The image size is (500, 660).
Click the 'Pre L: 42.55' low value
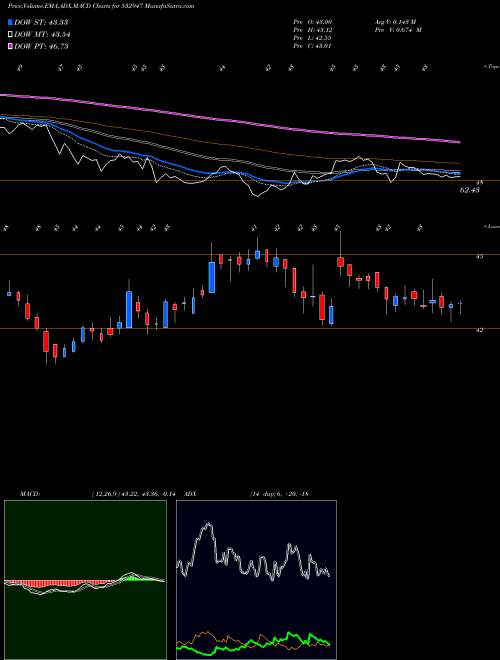(x=312, y=38)
